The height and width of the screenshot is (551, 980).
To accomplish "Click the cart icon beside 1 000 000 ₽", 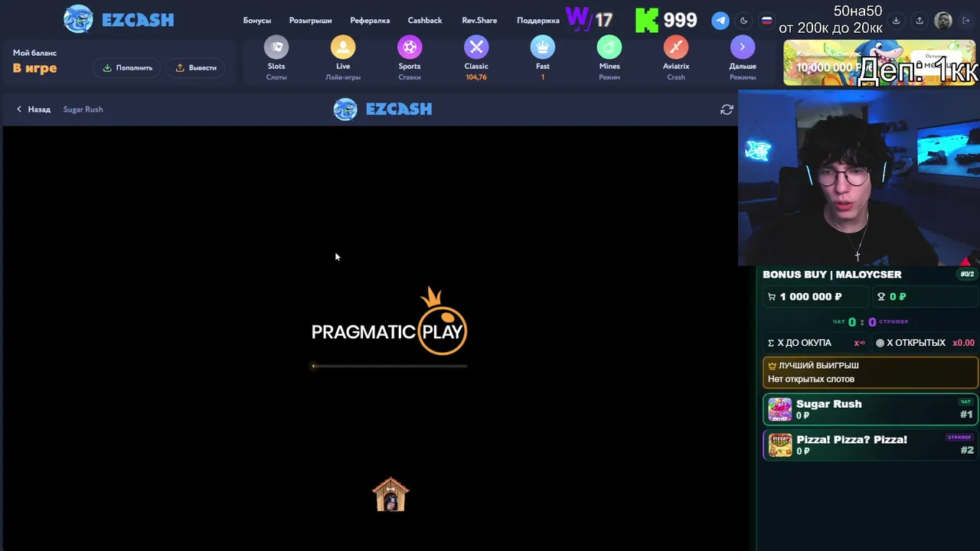I will (772, 297).
